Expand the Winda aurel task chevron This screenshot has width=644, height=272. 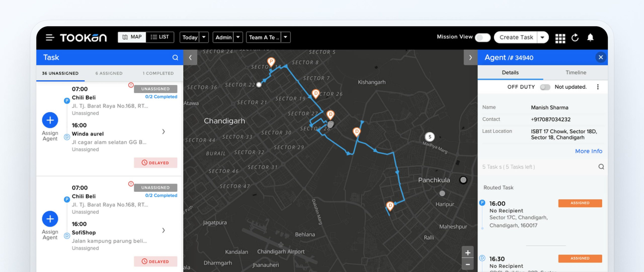[164, 132]
